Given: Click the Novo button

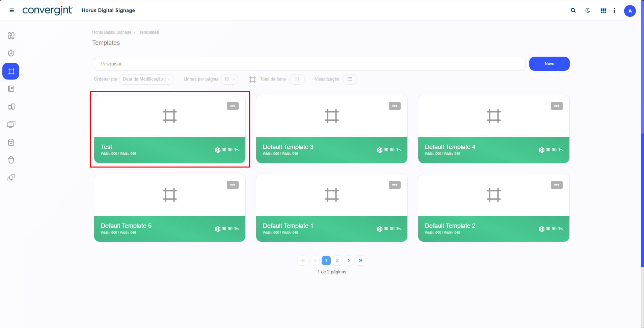Looking at the screenshot, I should 549,64.
